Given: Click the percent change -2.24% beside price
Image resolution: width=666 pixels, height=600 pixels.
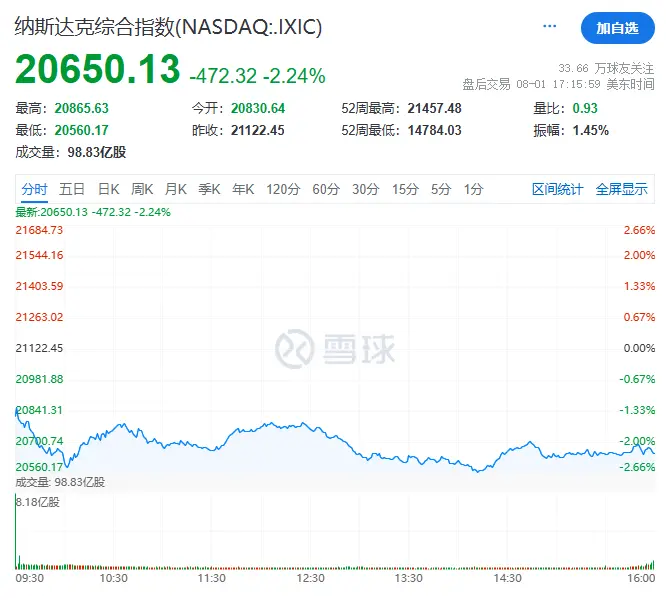Looking at the screenshot, I should pyautogui.click(x=294, y=76).
